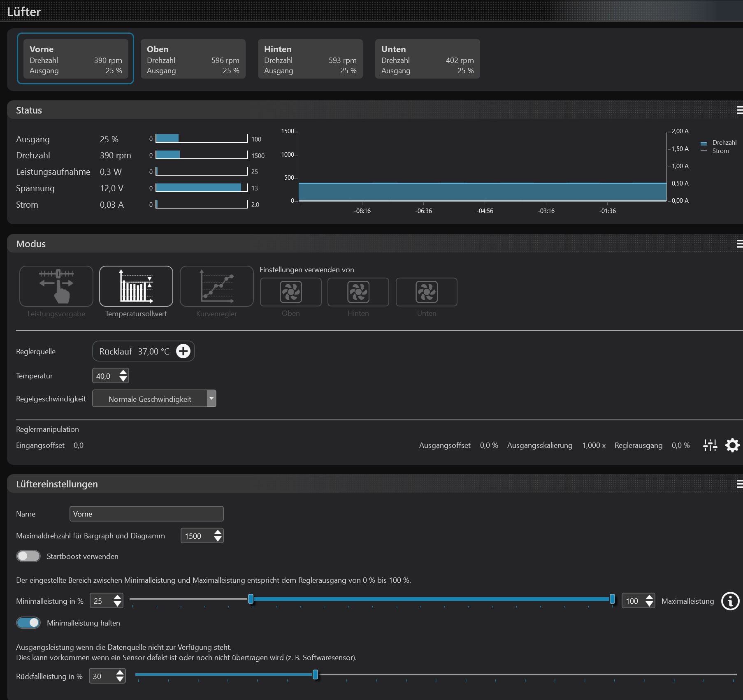Image resolution: width=743 pixels, height=700 pixels.
Task: Select the Leistungsvorgabe mode icon
Action: pos(56,286)
